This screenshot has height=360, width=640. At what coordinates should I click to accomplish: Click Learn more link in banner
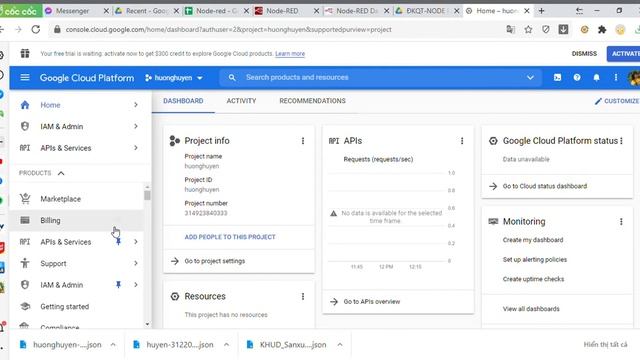click(290, 53)
